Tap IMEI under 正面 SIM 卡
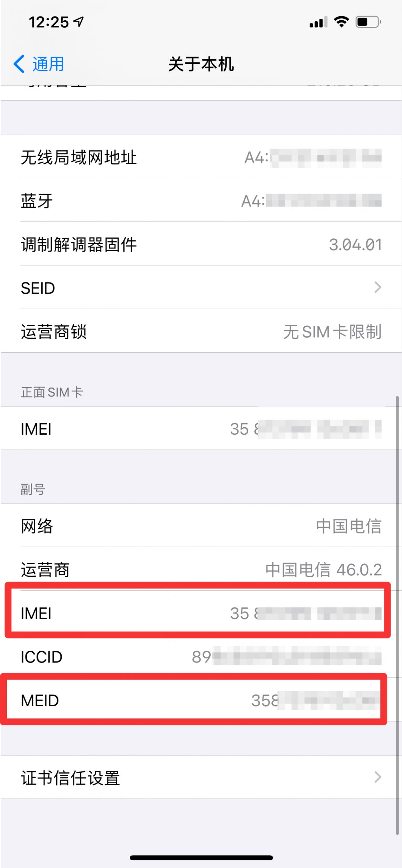Image resolution: width=402 pixels, height=868 pixels. pos(201,428)
